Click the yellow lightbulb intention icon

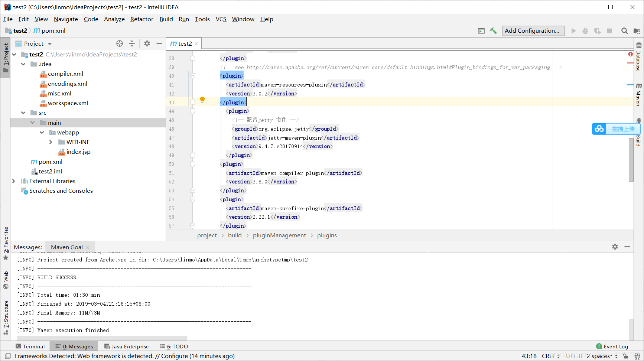[x=202, y=100]
